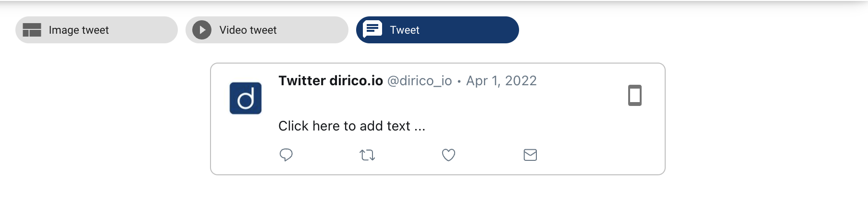Click the Image tweet text label

[x=79, y=30]
